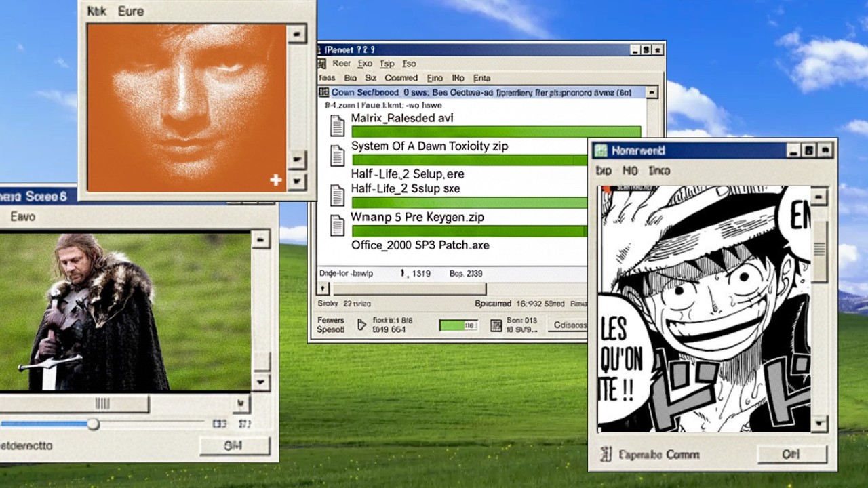Open the Inco menu in the manga viewer window
Image resolution: width=868 pixels, height=488 pixels.
[659, 171]
